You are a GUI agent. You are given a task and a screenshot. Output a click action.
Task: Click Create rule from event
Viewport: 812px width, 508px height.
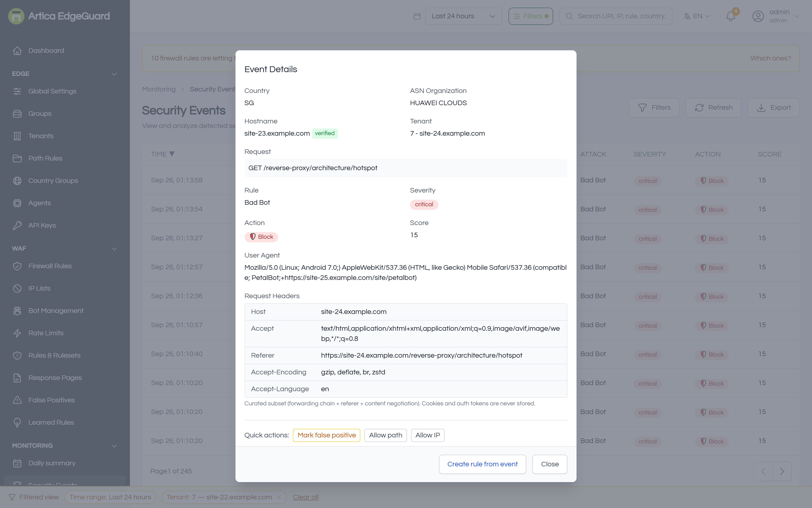(482, 464)
